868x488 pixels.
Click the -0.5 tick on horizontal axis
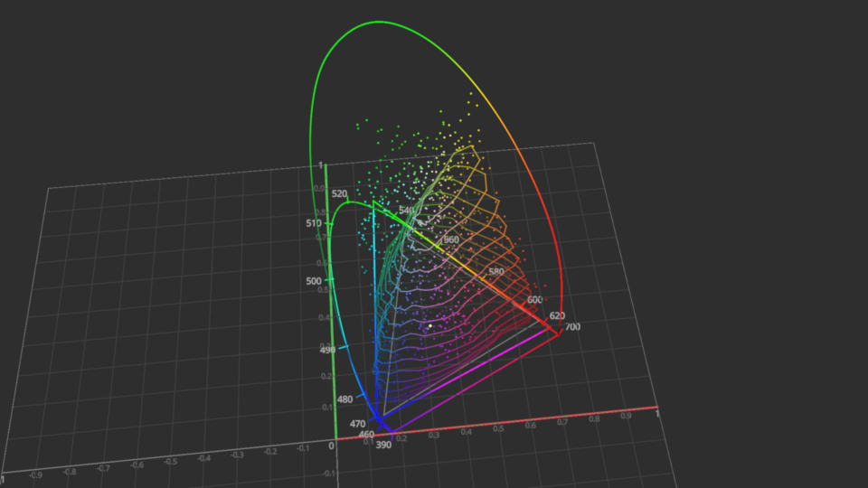coord(171,462)
